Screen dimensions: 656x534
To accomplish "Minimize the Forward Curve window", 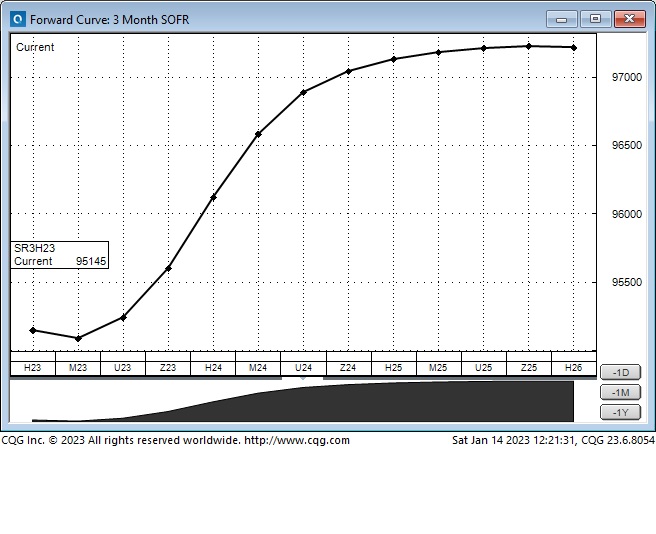I will point(562,19).
